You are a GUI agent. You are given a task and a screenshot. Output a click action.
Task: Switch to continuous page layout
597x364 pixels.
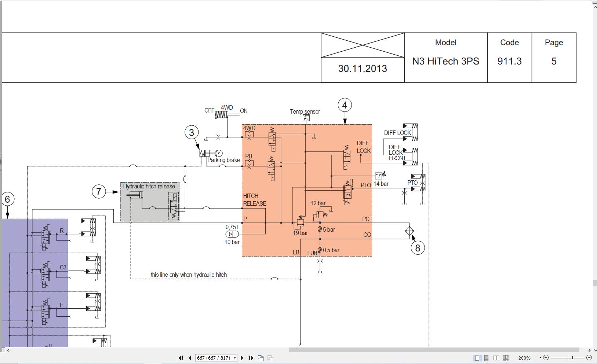pyautogui.click(x=487, y=358)
